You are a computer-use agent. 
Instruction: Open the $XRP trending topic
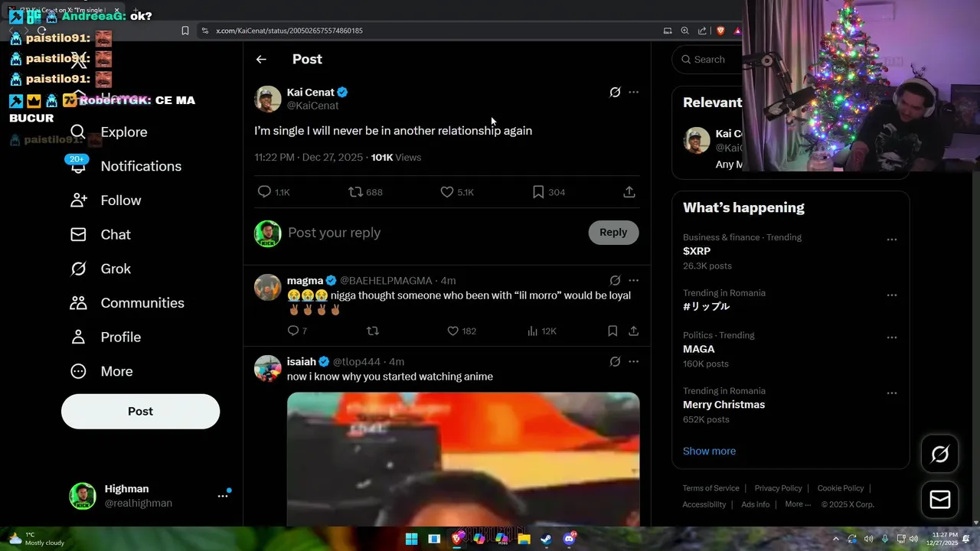click(697, 251)
